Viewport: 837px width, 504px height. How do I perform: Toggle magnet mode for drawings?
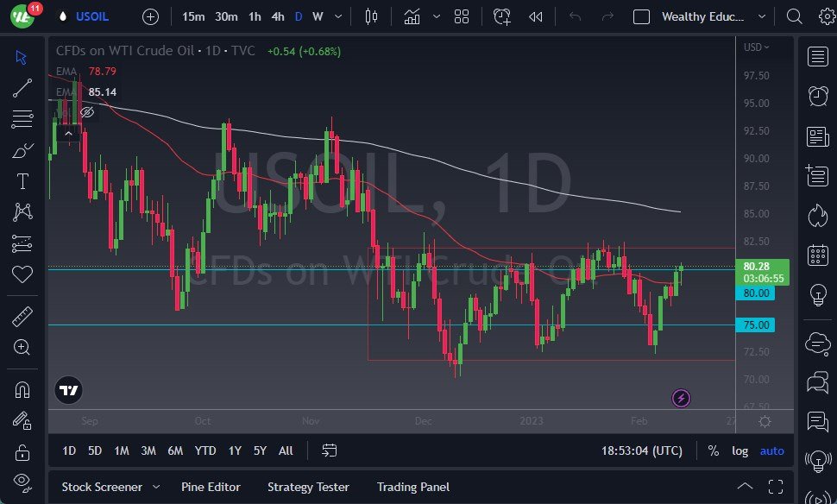coord(22,390)
